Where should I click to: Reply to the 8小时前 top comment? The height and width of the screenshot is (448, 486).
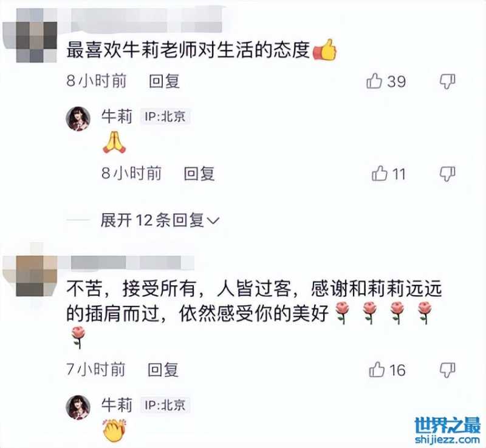[164, 81]
